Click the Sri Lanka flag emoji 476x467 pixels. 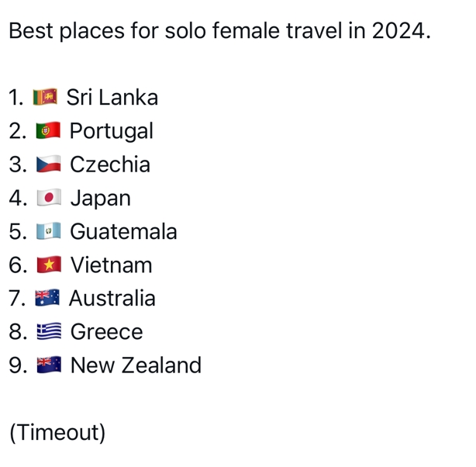point(45,97)
